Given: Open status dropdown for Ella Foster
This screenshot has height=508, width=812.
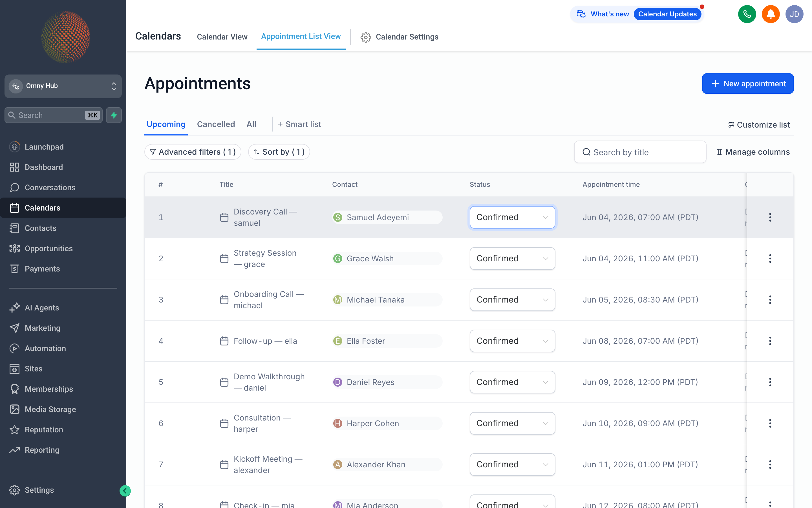Looking at the screenshot, I should 512,341.
